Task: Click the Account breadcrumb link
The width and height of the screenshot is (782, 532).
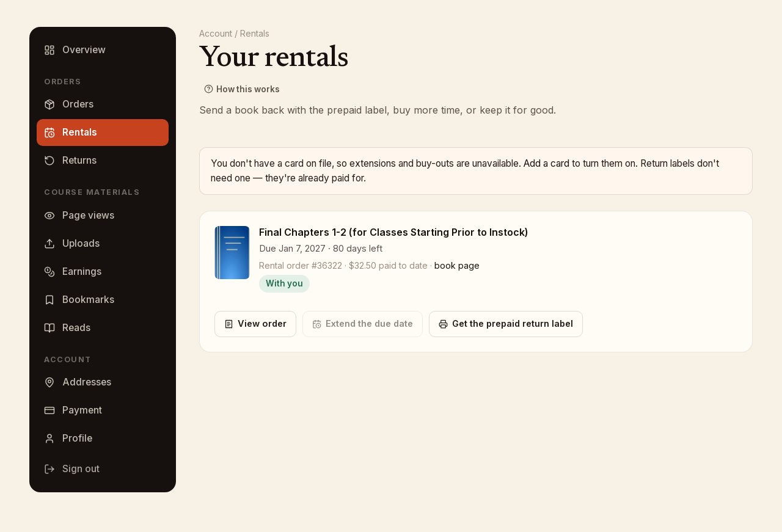Action: click(x=216, y=34)
